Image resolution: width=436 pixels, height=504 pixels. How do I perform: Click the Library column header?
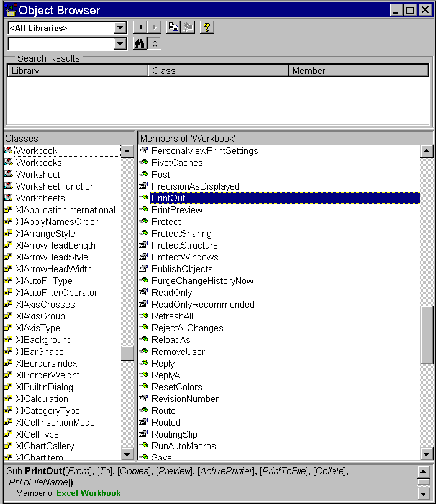pyautogui.click(x=78, y=71)
